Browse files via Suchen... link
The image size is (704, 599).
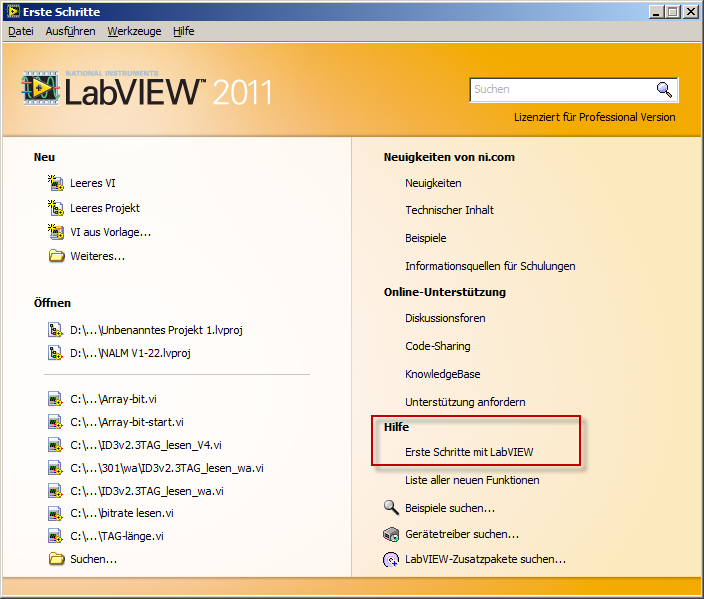[x=93, y=559]
